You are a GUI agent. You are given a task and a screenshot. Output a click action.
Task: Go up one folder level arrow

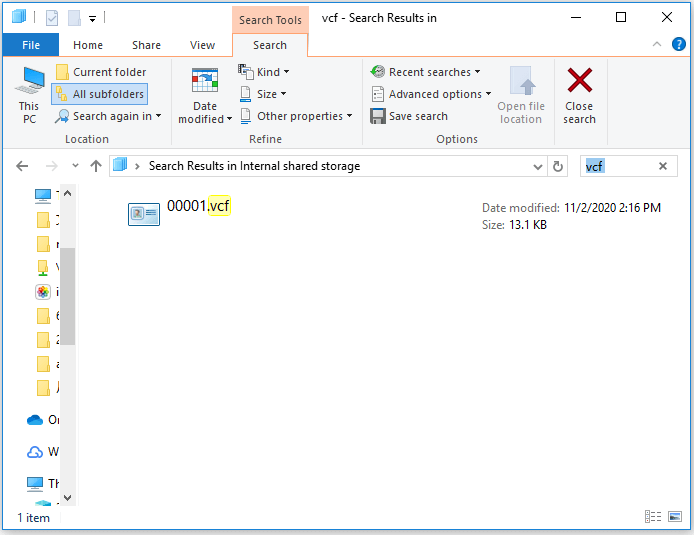(x=96, y=166)
